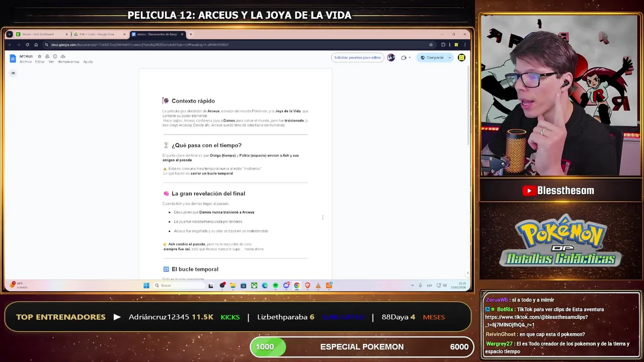The width and height of the screenshot is (644, 362).
Task: Star the arceus document
Action: tap(39, 56)
